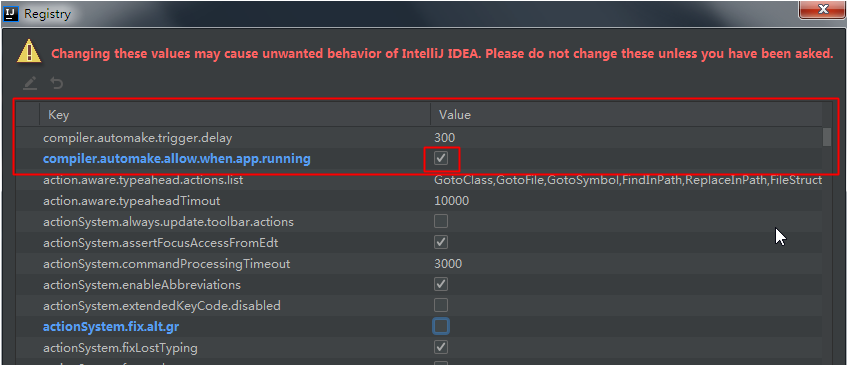Image resolution: width=854 pixels, height=365 pixels.
Task: Check the actionSystem.fix.alt.gr checkbox
Action: (x=441, y=326)
